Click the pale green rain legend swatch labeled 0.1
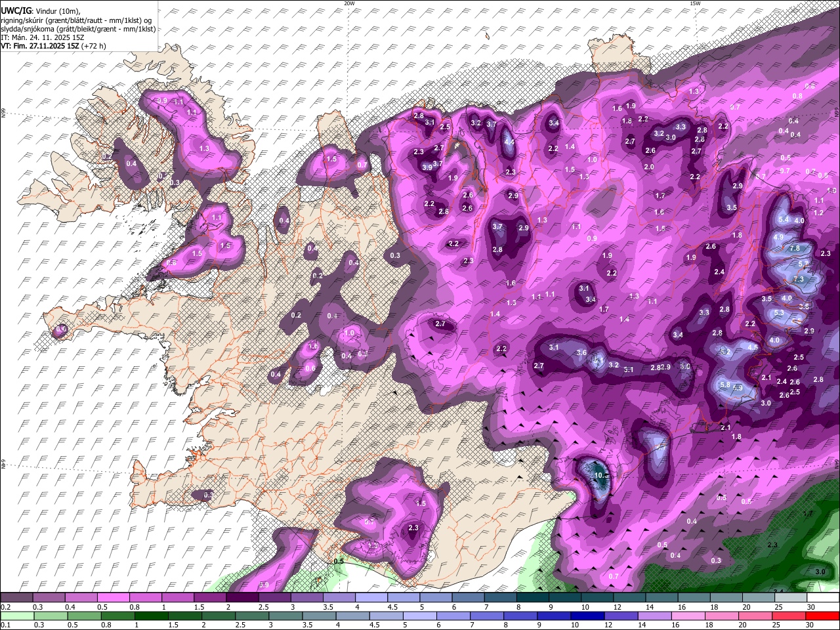 [x=17, y=616]
